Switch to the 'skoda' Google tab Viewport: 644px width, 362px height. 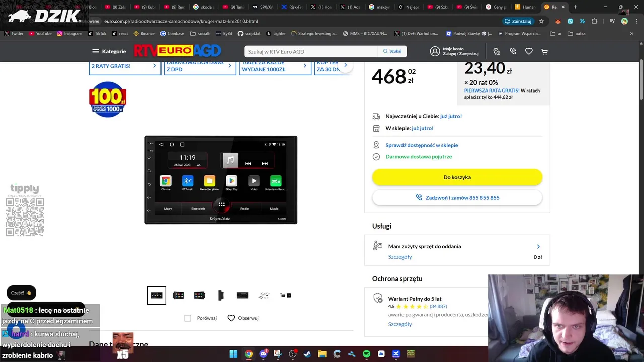pyautogui.click(x=204, y=7)
